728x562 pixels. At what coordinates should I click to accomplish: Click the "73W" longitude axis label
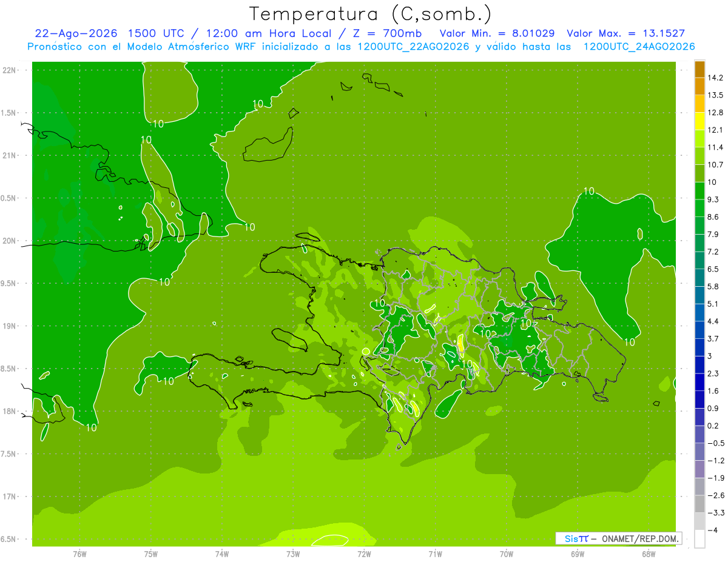(x=293, y=554)
